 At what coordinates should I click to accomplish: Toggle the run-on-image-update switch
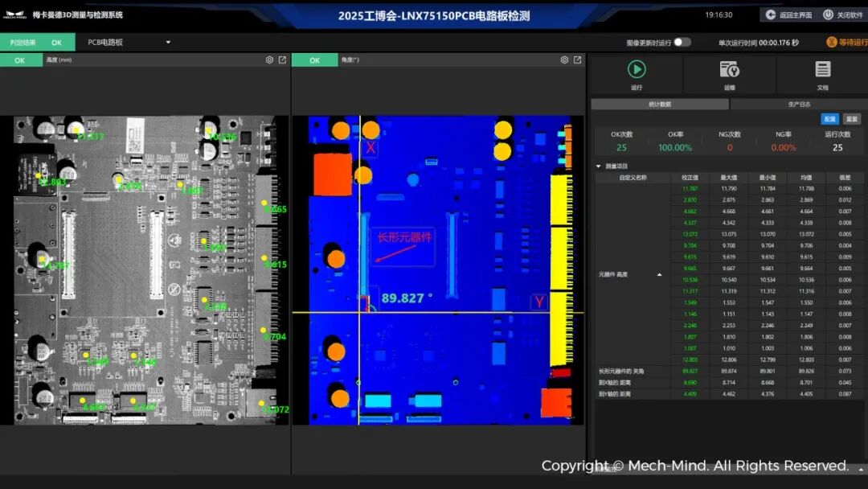point(682,42)
